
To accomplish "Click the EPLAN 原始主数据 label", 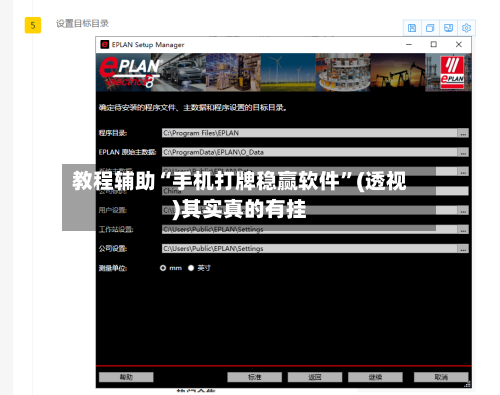I will 127,152.
